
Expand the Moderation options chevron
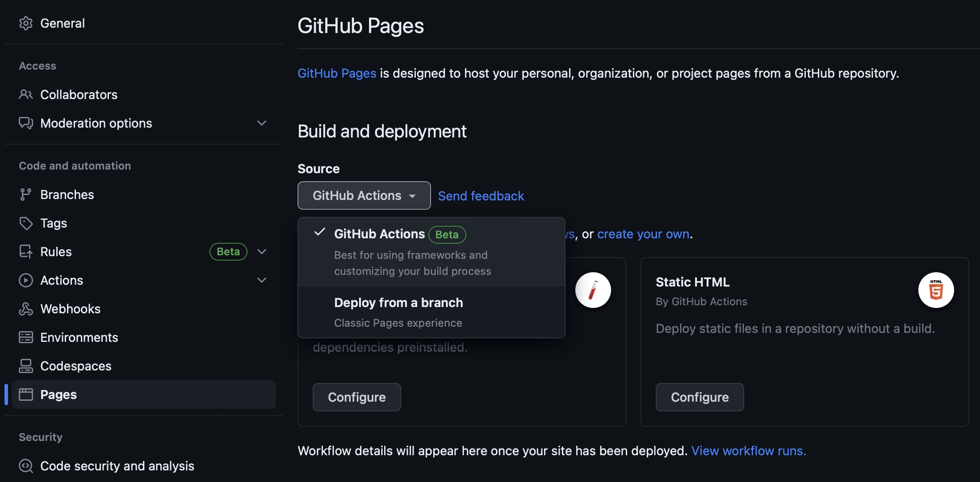(x=262, y=123)
